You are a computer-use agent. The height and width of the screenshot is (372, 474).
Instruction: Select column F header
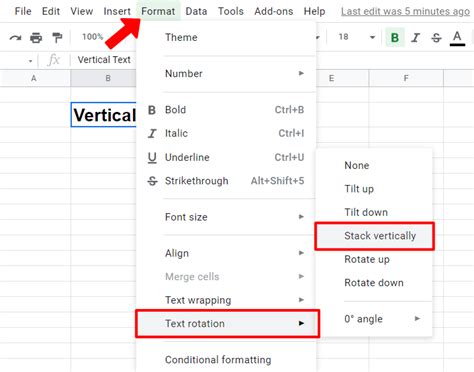406,78
